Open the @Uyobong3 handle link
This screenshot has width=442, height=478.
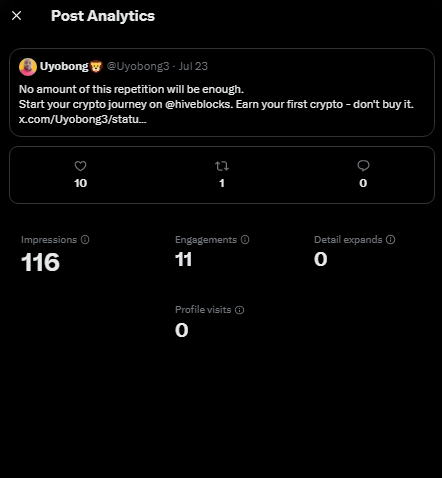138,66
